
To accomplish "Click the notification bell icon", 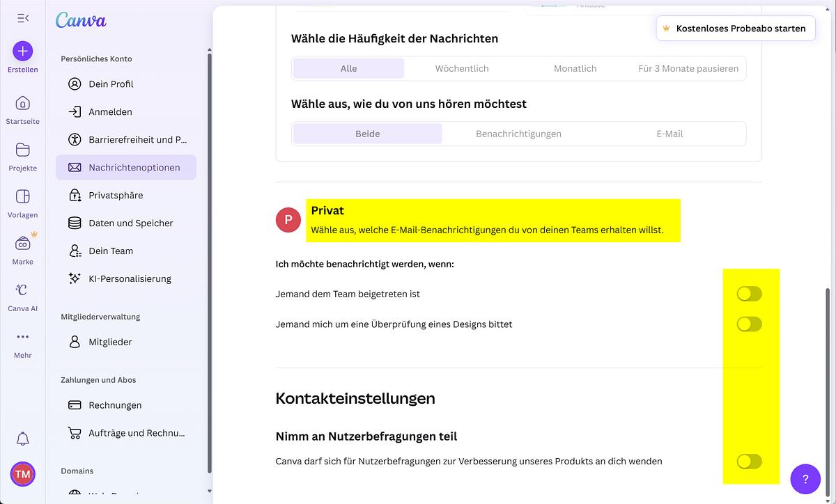I will tap(22, 439).
